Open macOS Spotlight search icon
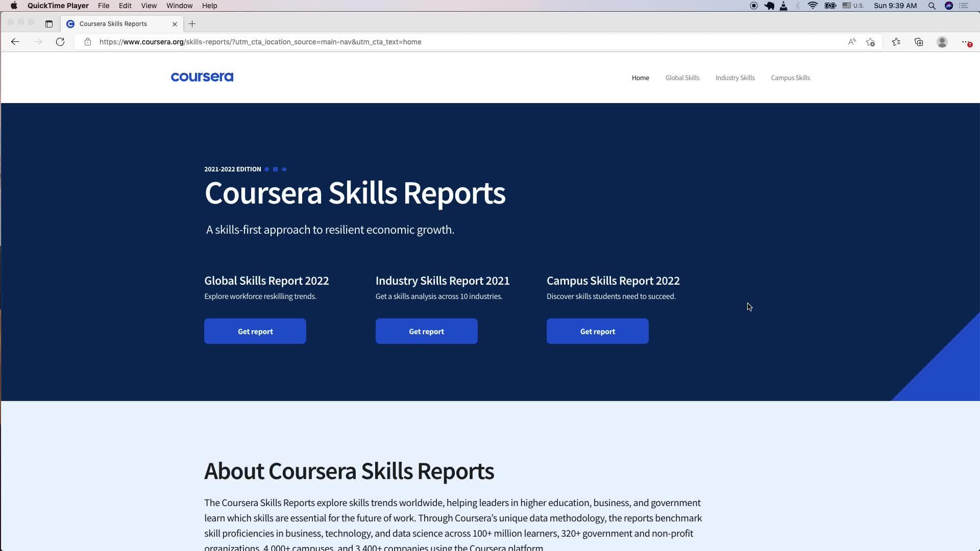Viewport: 980px width, 551px height. (932, 6)
